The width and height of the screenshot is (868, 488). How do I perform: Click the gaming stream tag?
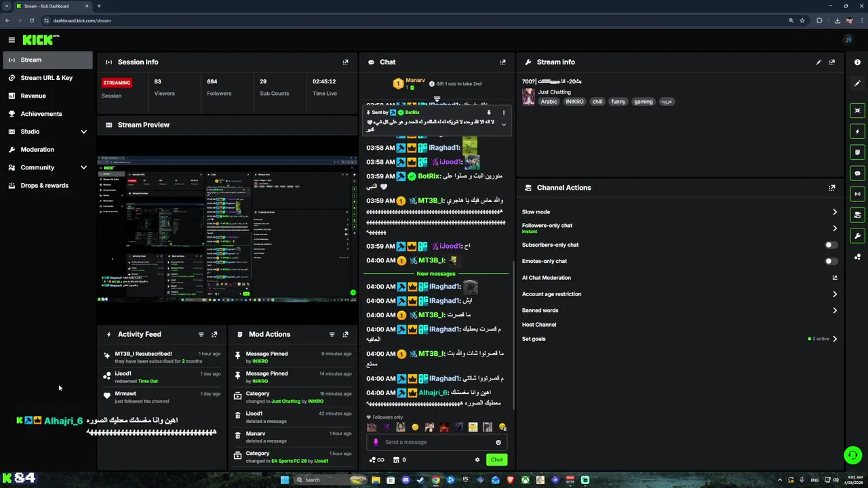pos(644,102)
